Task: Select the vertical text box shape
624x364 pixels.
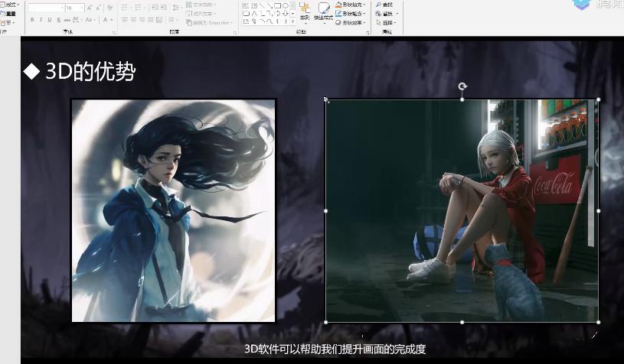Action: (x=254, y=5)
